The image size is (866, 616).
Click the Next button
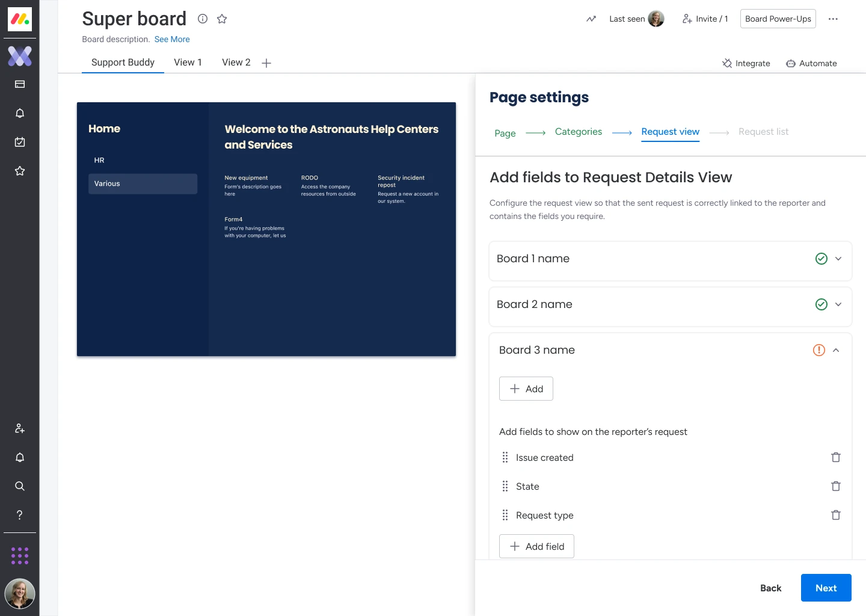point(826,588)
